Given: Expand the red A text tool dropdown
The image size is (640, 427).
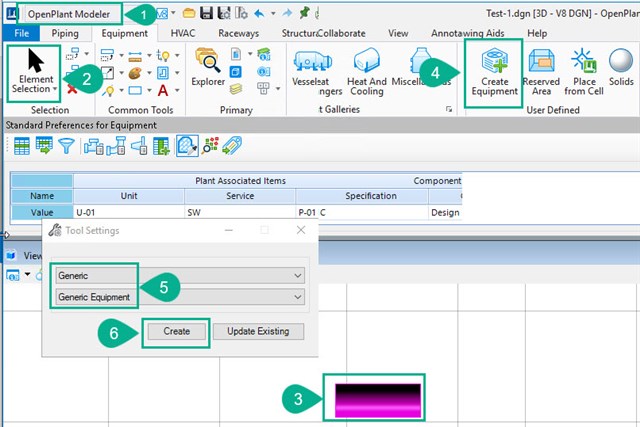Looking at the screenshot, I should click(177, 90).
